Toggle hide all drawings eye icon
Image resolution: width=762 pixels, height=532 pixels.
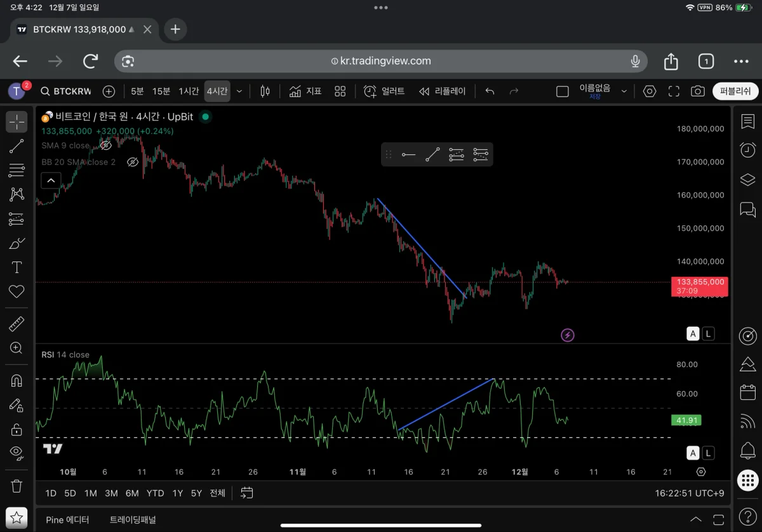pos(17,453)
